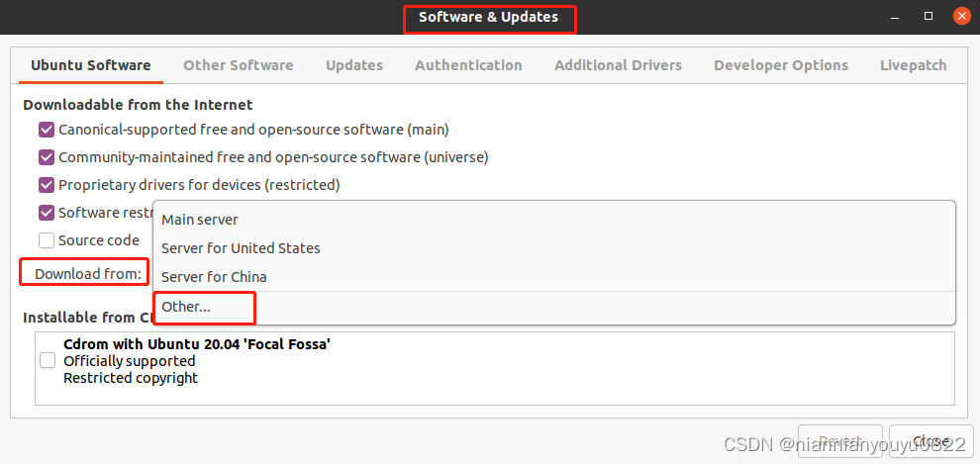Select Server for China option

(x=553, y=277)
